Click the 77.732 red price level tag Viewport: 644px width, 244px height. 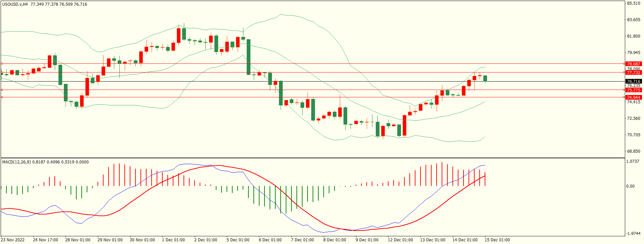[634, 72]
